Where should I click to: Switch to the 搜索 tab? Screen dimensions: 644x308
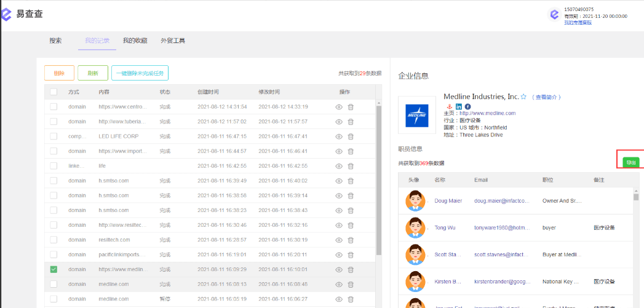pos(55,41)
